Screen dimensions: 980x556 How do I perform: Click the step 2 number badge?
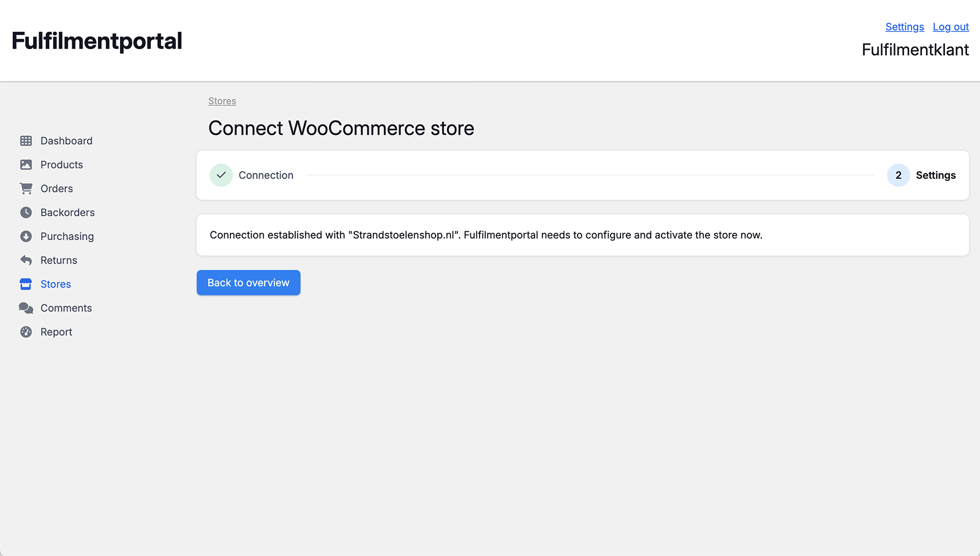click(898, 175)
